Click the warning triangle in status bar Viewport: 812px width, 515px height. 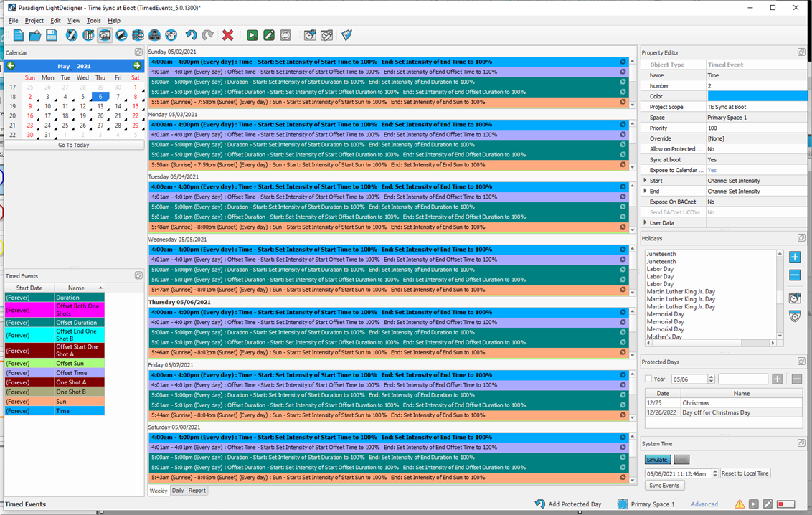(739, 504)
